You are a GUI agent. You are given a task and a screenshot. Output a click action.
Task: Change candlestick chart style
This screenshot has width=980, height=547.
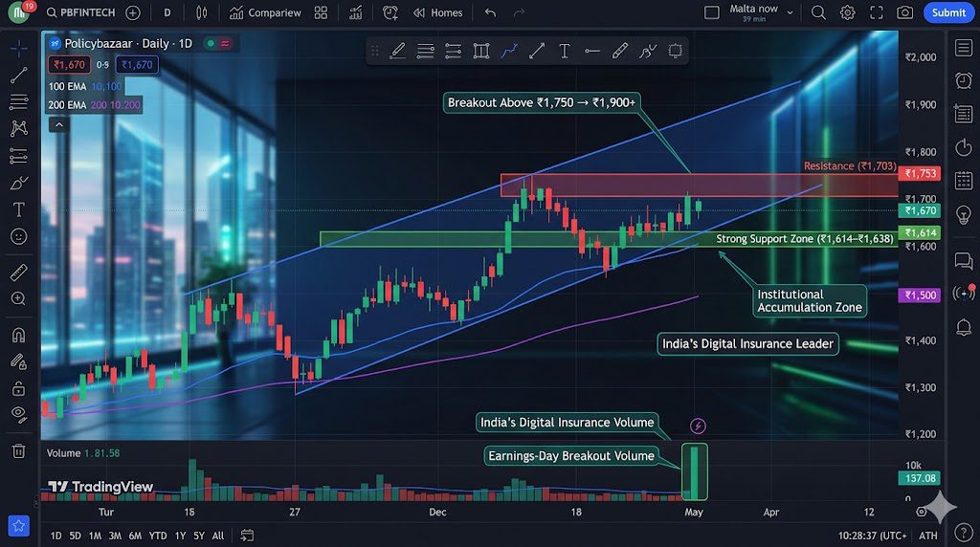click(x=201, y=12)
